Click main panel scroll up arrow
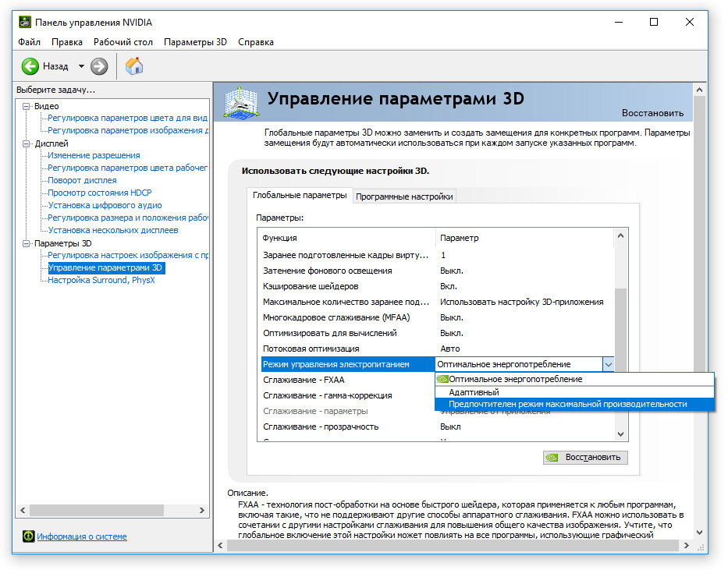 point(699,90)
